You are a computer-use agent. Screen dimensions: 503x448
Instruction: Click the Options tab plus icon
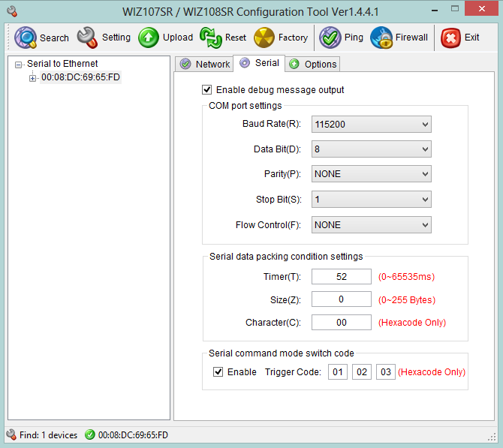tap(294, 64)
